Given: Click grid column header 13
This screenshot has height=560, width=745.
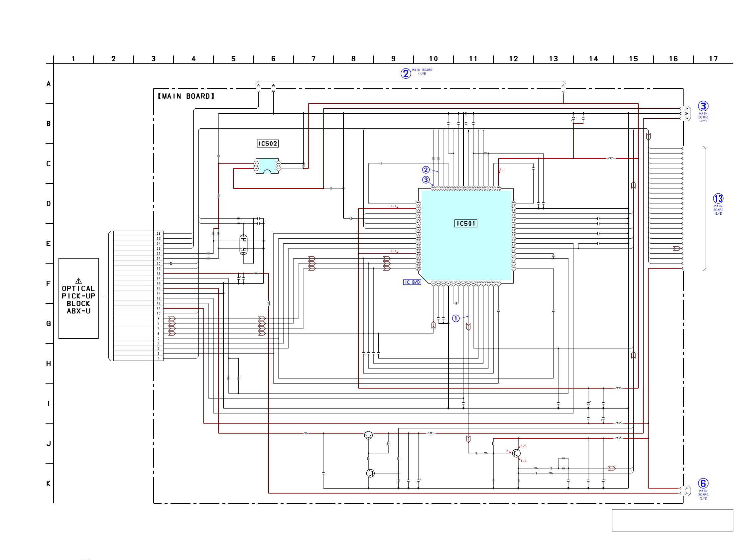Looking at the screenshot, I should click(x=554, y=58).
